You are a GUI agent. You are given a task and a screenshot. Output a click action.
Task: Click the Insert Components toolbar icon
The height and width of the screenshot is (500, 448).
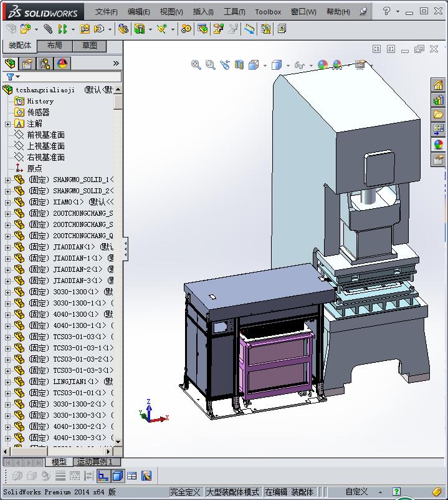[26, 29]
